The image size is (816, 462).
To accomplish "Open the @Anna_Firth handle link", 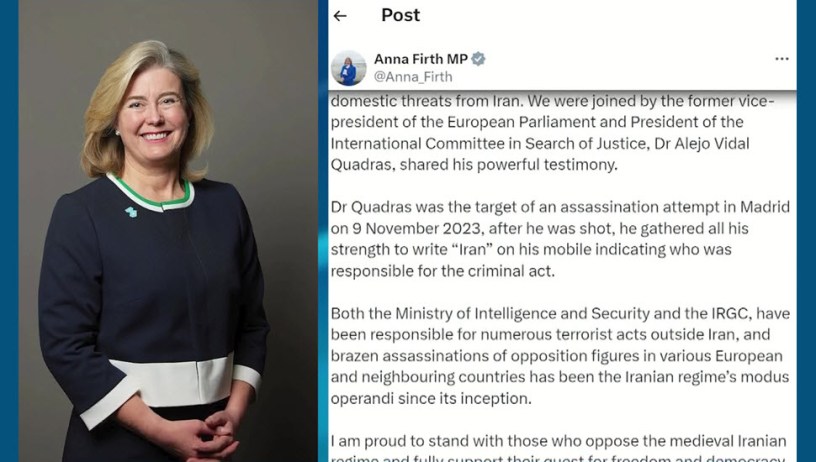I will (x=413, y=77).
